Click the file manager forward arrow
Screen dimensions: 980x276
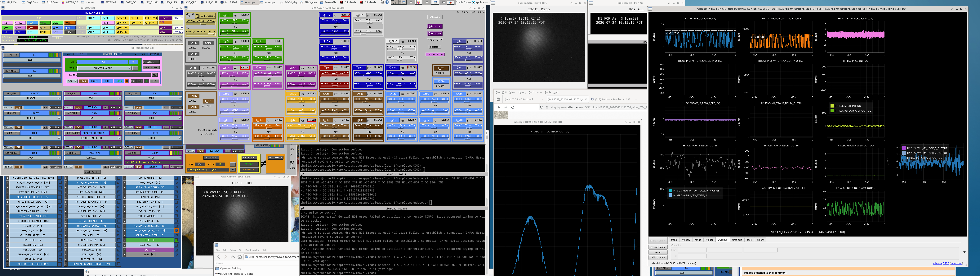[x=226, y=257]
